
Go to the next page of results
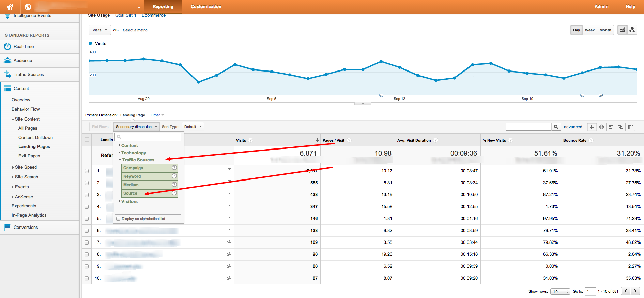[x=635, y=291]
